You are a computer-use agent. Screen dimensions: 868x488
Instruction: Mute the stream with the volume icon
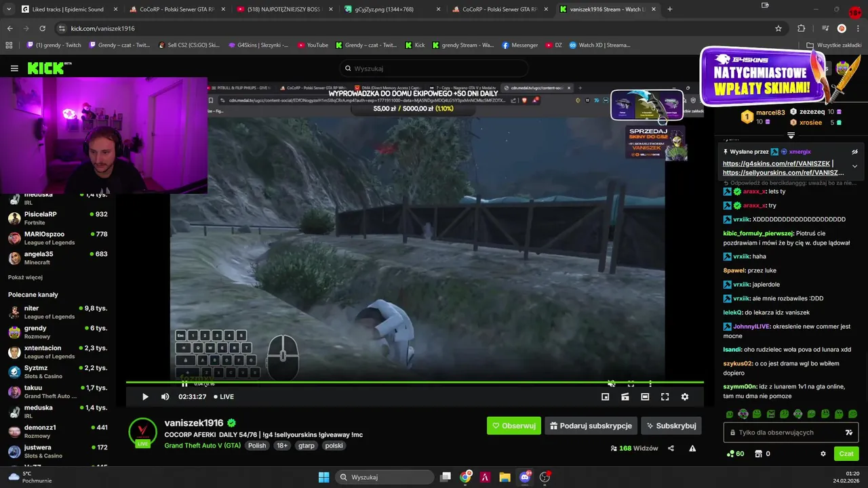coord(165,396)
